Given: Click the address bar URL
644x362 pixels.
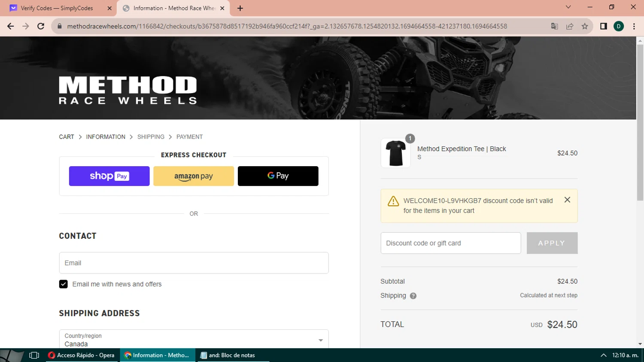Looking at the screenshot, I should [x=287, y=26].
